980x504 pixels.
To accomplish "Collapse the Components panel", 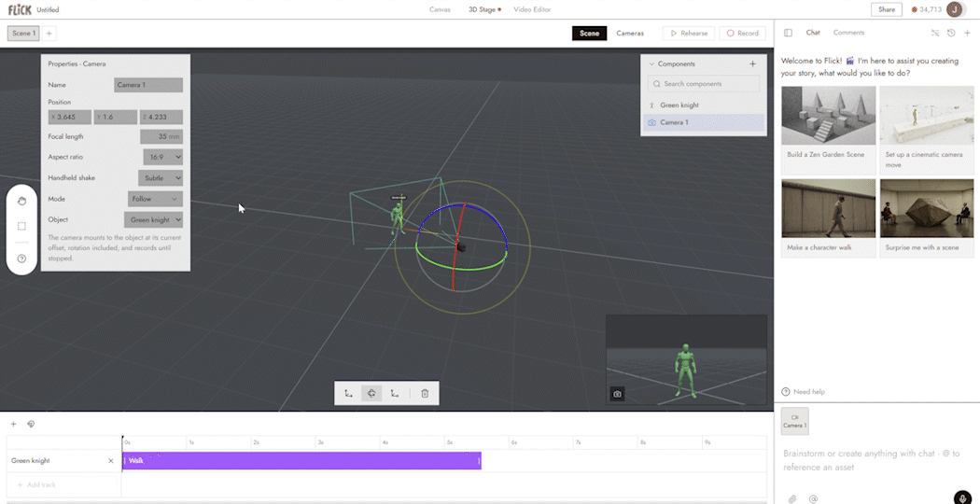I will (x=651, y=63).
